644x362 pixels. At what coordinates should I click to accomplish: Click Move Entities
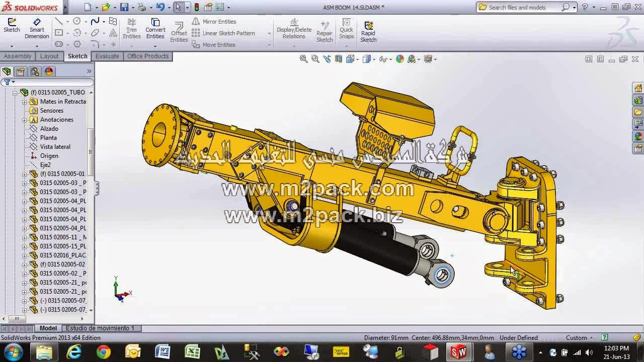pyautogui.click(x=214, y=45)
